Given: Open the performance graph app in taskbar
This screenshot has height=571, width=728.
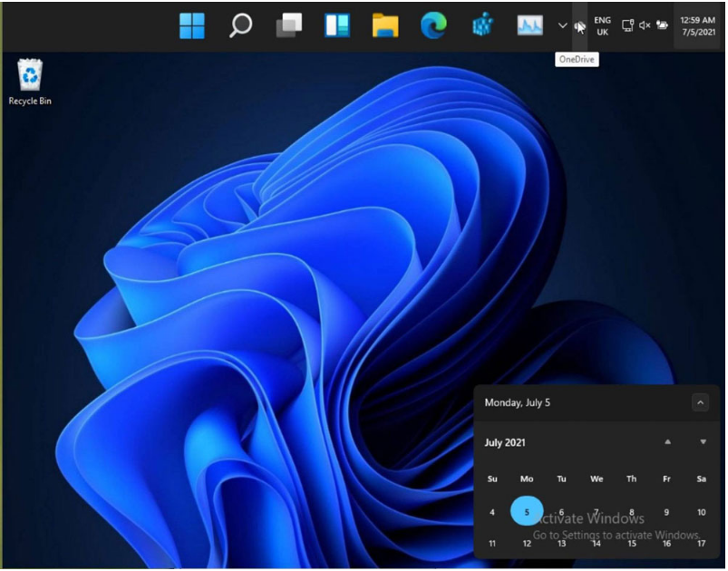Looking at the screenshot, I should pos(529,26).
